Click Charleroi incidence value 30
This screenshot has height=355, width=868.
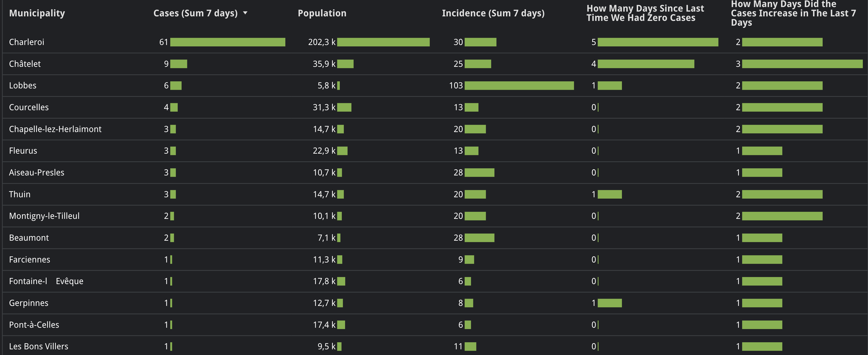458,42
